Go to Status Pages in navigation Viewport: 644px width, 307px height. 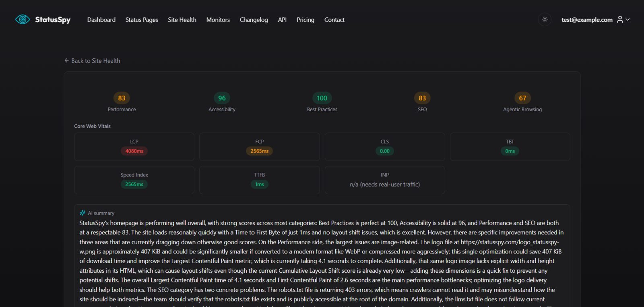[x=142, y=20]
